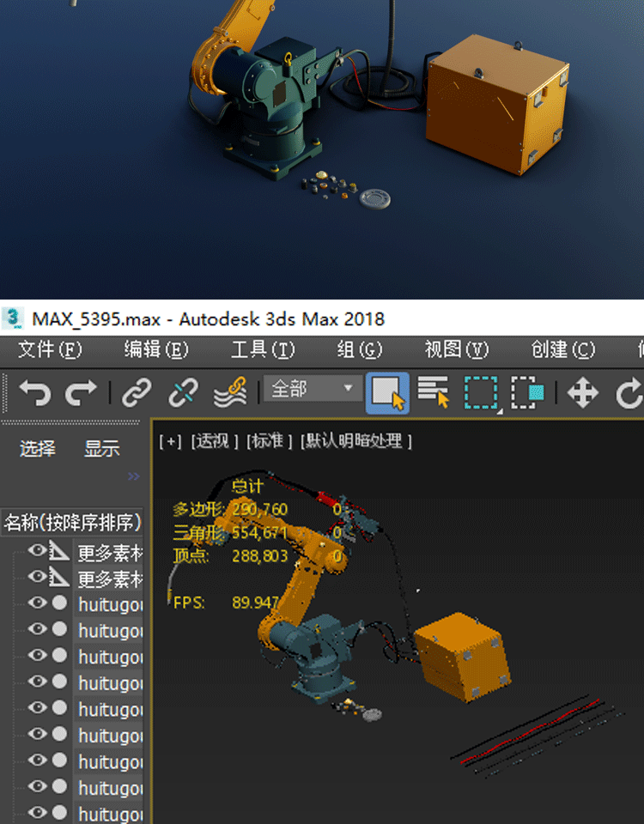Image resolution: width=644 pixels, height=824 pixels.
Task: Open the 创建(C) menu
Action: tap(562, 350)
